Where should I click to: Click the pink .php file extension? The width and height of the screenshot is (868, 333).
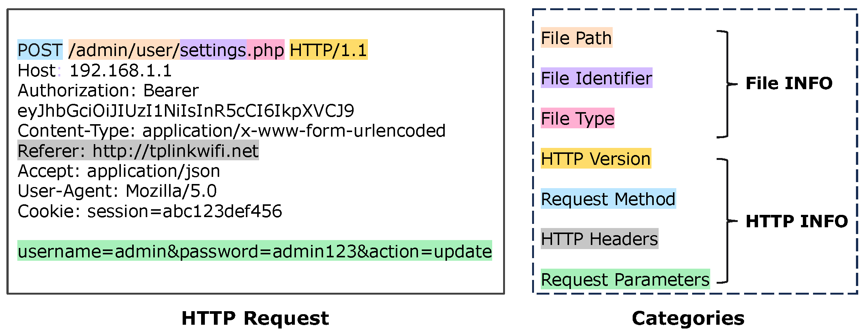pos(265,50)
